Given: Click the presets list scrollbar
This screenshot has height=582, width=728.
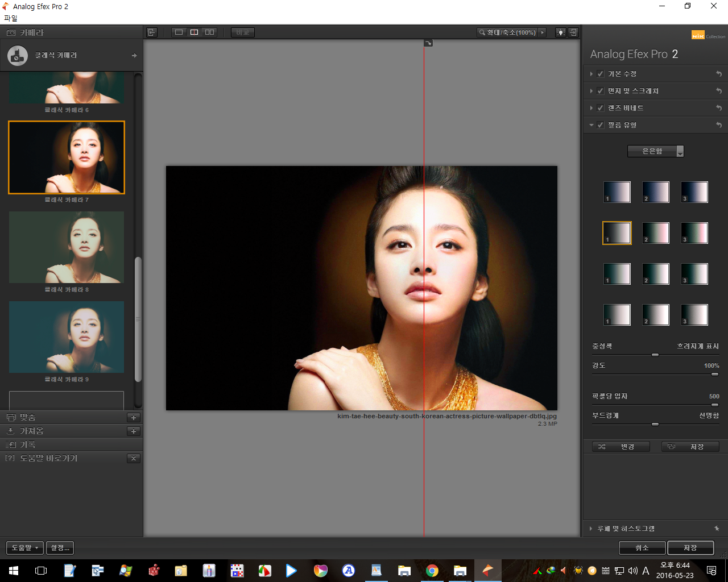Looking at the screenshot, I should coord(138,319).
